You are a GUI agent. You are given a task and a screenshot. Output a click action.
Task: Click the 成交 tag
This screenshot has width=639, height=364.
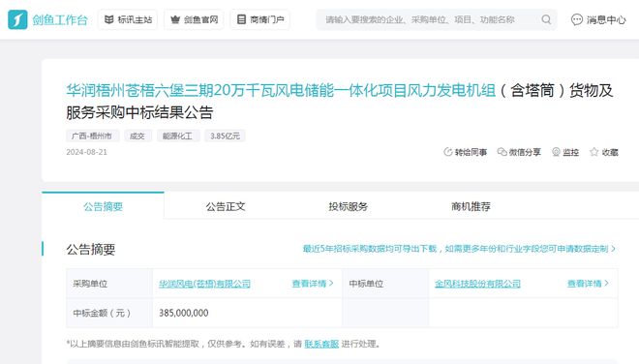click(137, 136)
